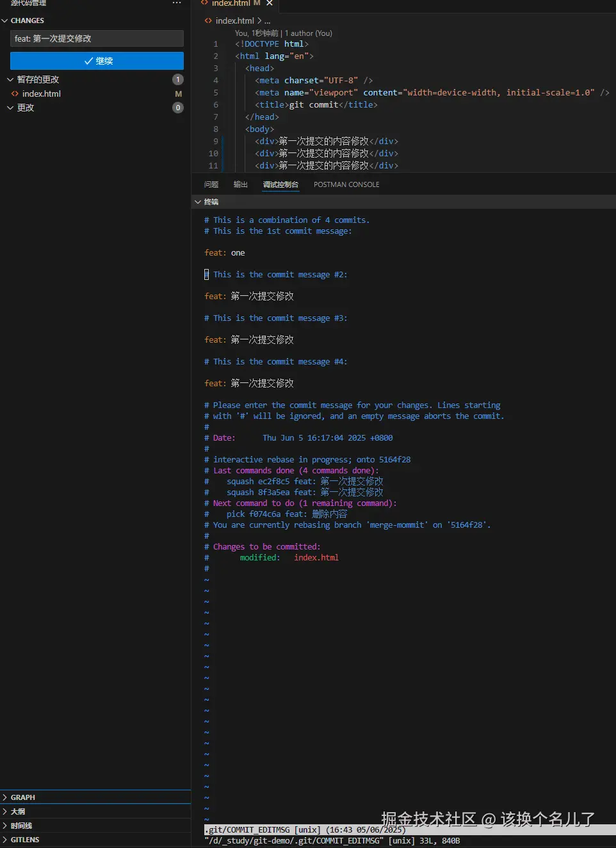Click the 'feat: one' commit message line
Viewport: 616px width, 848px height.
[x=225, y=253]
